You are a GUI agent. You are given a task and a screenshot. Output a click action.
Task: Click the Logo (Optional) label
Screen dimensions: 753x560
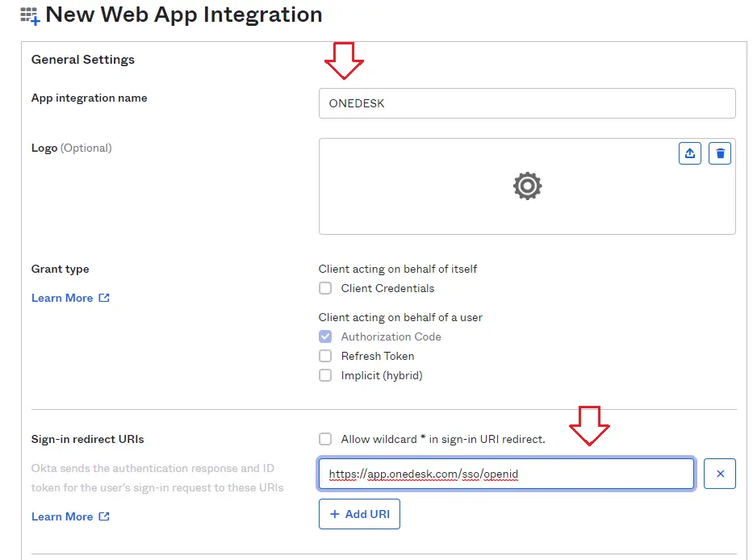click(x=71, y=148)
